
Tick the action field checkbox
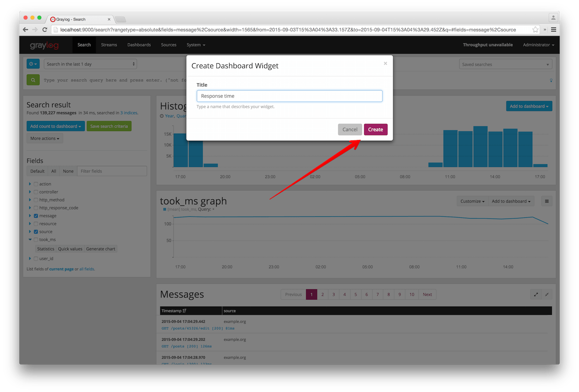tap(36, 184)
